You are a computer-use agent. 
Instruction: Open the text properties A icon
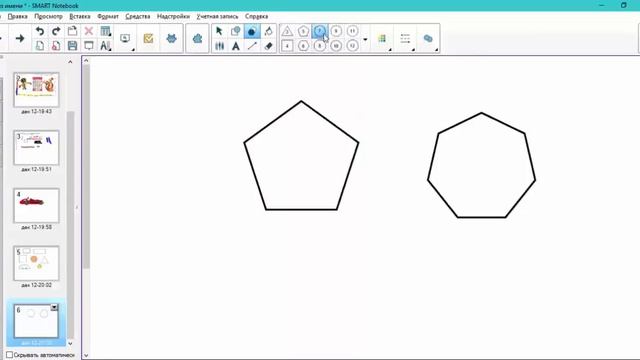click(105, 46)
